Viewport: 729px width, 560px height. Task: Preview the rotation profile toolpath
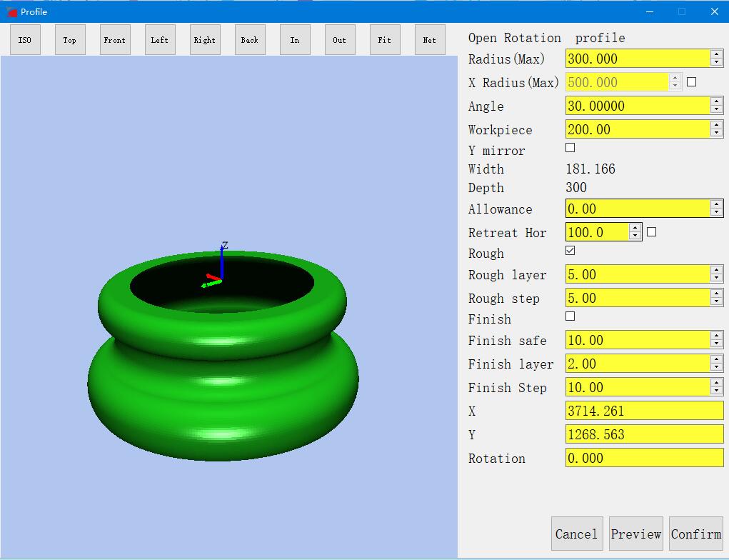pyautogui.click(x=636, y=534)
